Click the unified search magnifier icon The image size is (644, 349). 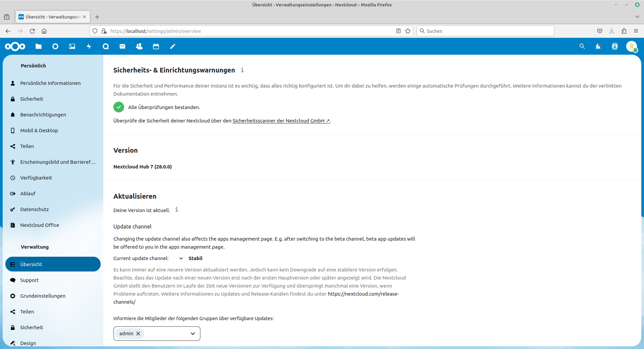pos(582,46)
